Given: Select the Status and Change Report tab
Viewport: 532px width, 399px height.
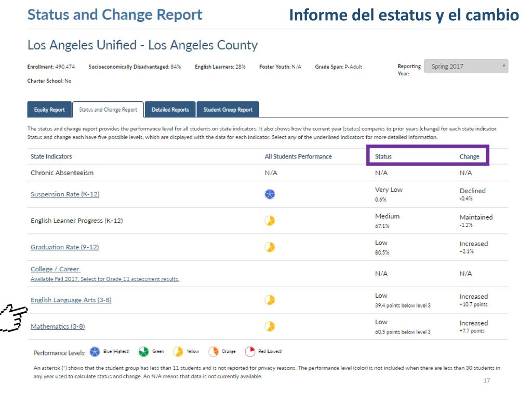Looking at the screenshot, I should [108, 110].
